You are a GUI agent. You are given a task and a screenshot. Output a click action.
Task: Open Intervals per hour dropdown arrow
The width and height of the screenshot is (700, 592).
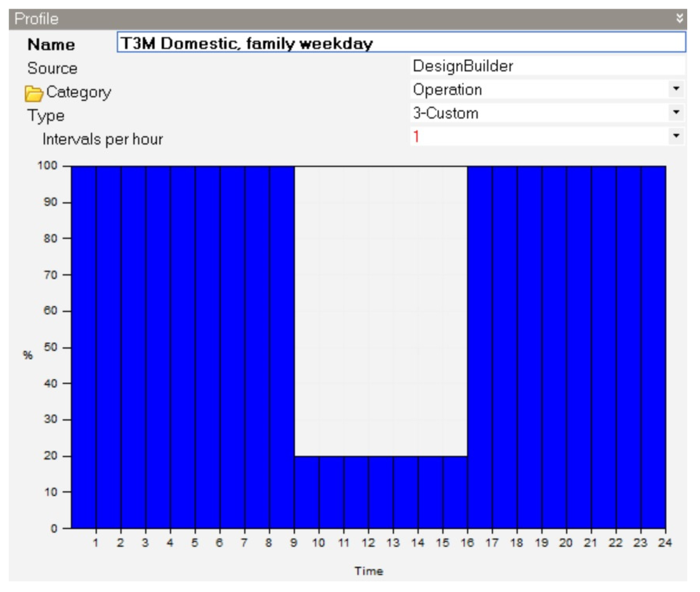[x=676, y=136]
